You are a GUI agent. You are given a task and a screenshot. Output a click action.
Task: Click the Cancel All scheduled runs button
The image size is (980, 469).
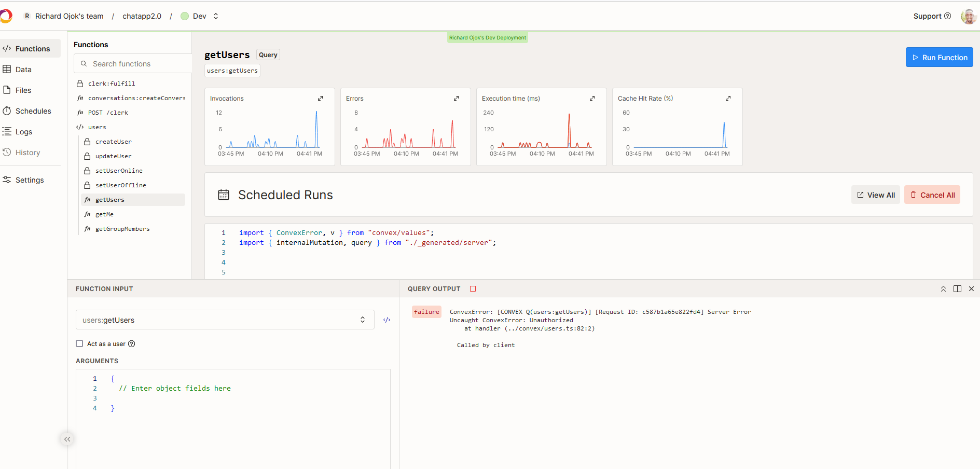932,195
